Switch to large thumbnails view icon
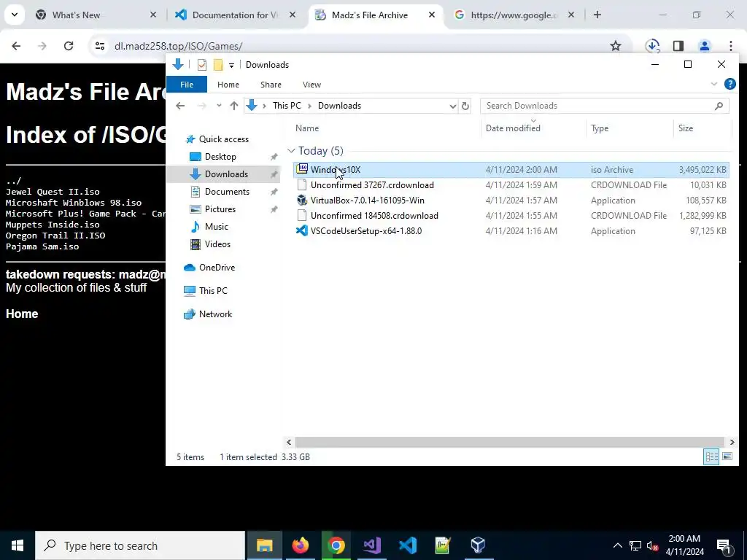Screen dimensions: 747x560 point(727,456)
